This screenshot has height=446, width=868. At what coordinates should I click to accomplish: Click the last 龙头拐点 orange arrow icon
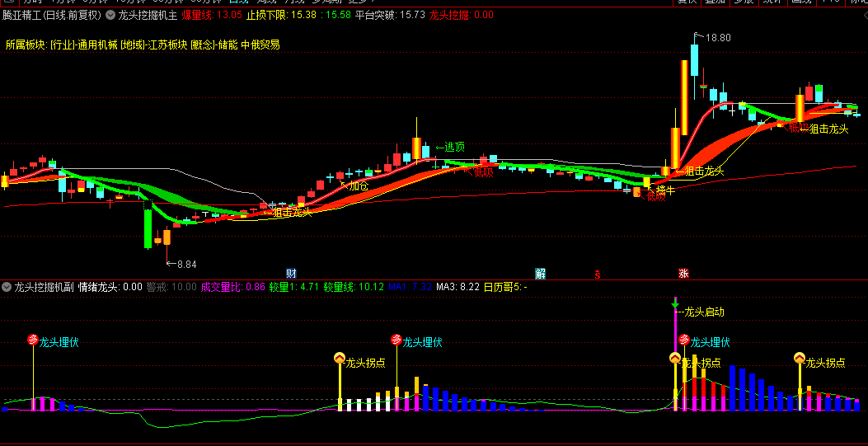click(x=800, y=358)
